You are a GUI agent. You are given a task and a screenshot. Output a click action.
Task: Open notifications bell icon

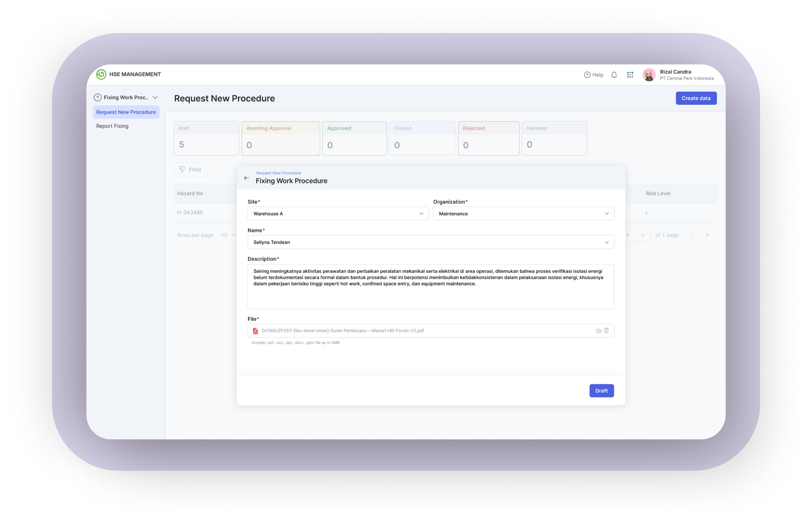pyautogui.click(x=614, y=75)
